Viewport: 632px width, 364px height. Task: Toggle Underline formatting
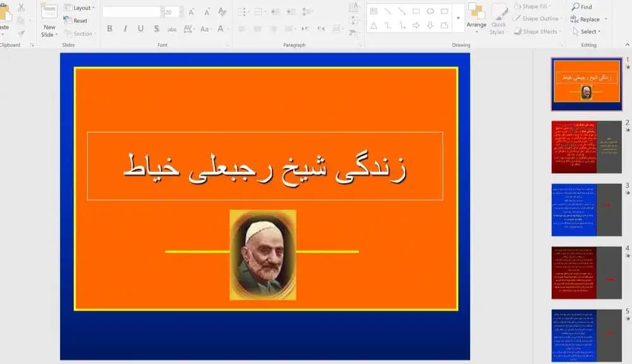(x=141, y=28)
